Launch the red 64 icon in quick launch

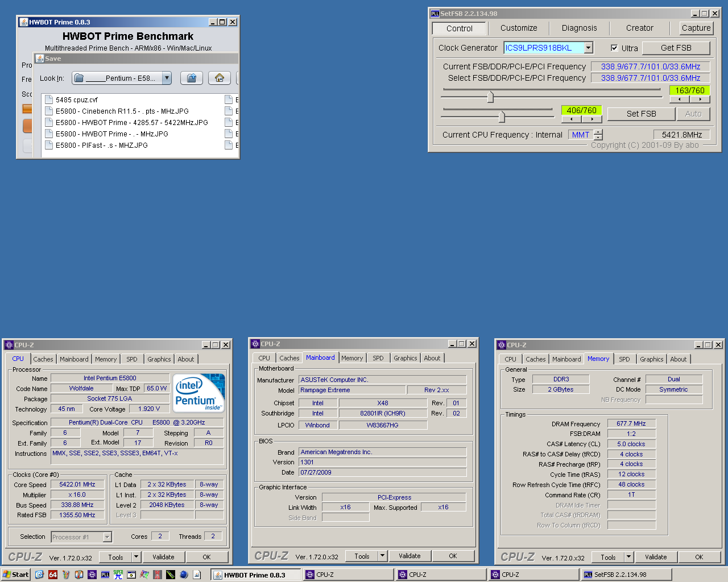point(53,575)
